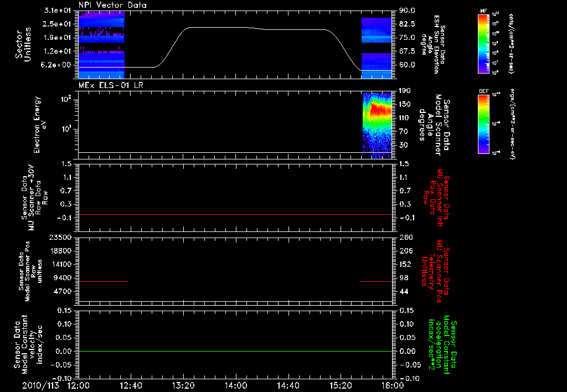Click the ELS electron spectrogram red region
The image size is (567, 392).
pyautogui.click(x=380, y=109)
